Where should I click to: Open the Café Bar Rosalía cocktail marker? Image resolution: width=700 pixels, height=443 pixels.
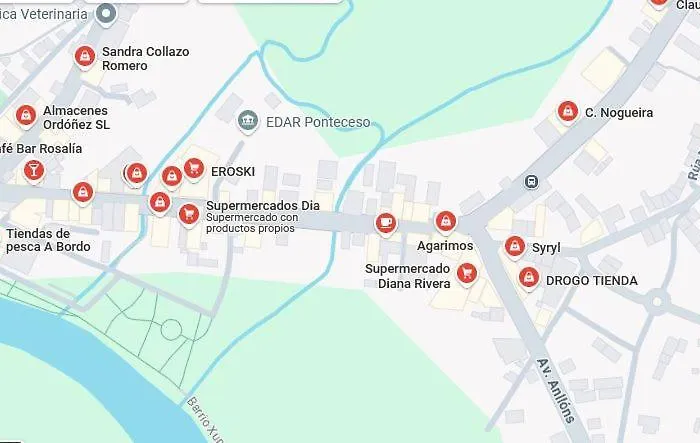click(x=34, y=171)
